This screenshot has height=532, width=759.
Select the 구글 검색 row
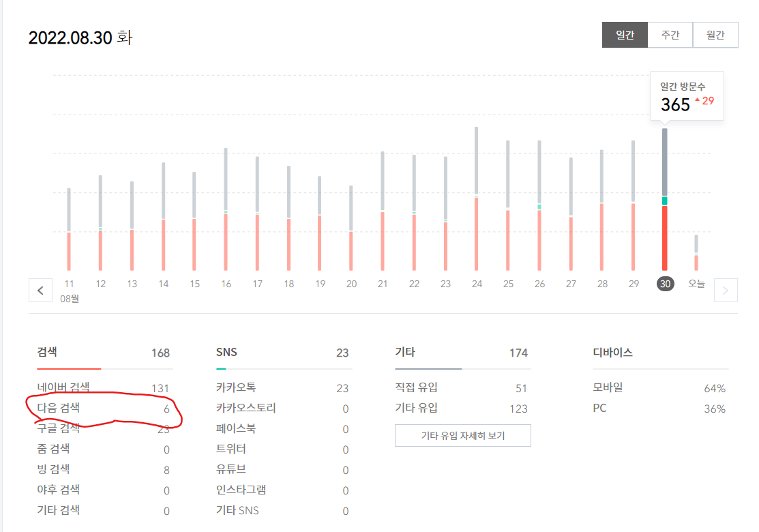pos(102,428)
